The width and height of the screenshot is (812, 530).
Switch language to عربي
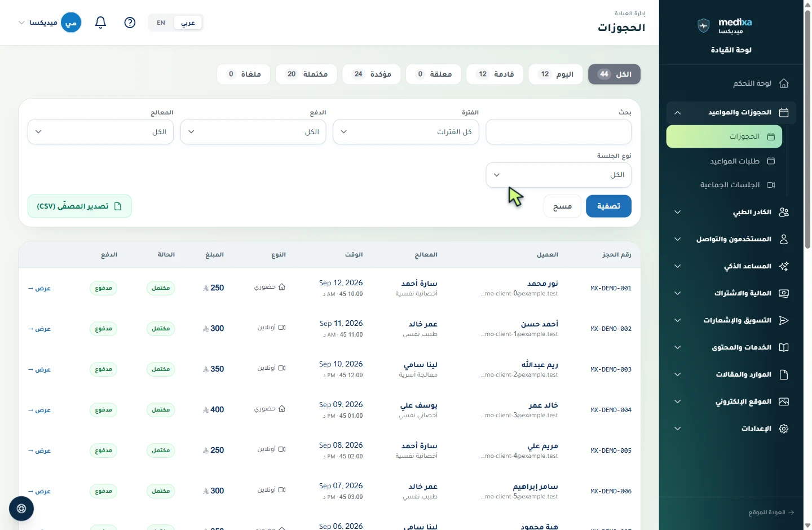point(188,23)
